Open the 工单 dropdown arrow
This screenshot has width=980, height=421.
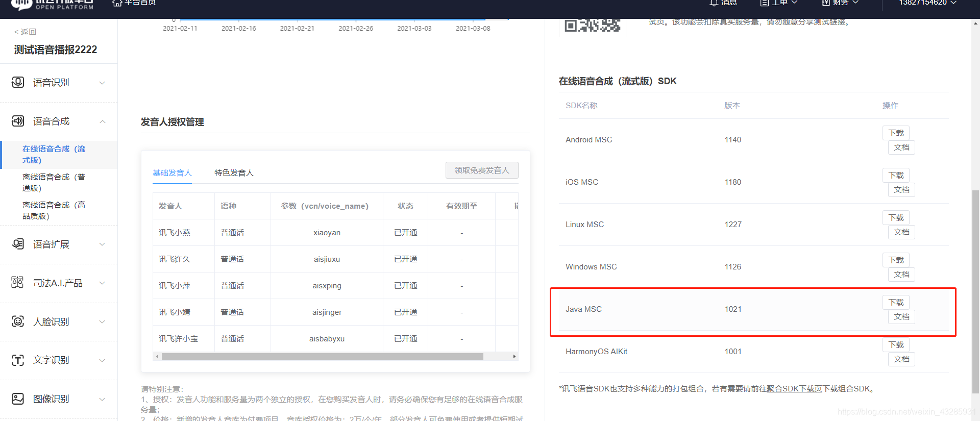pos(794,3)
